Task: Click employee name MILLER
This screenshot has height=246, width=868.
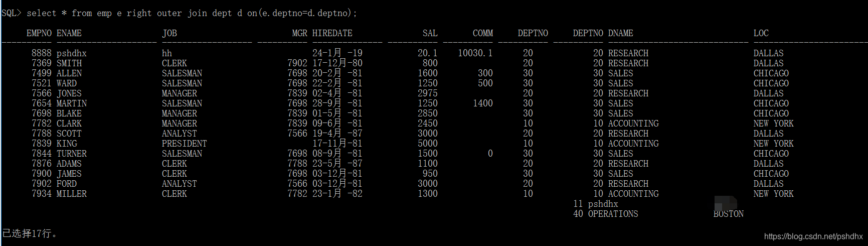Action: pos(72,194)
